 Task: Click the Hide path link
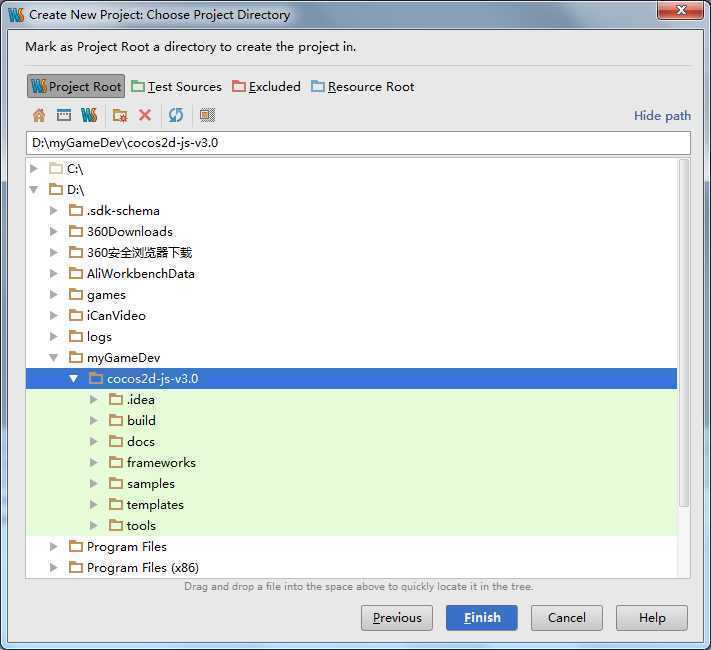coord(662,116)
